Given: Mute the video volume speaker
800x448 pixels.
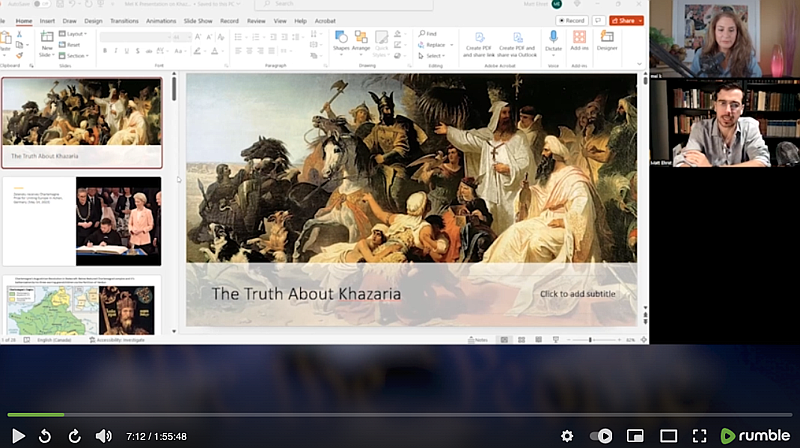Looking at the screenshot, I should [x=103, y=436].
